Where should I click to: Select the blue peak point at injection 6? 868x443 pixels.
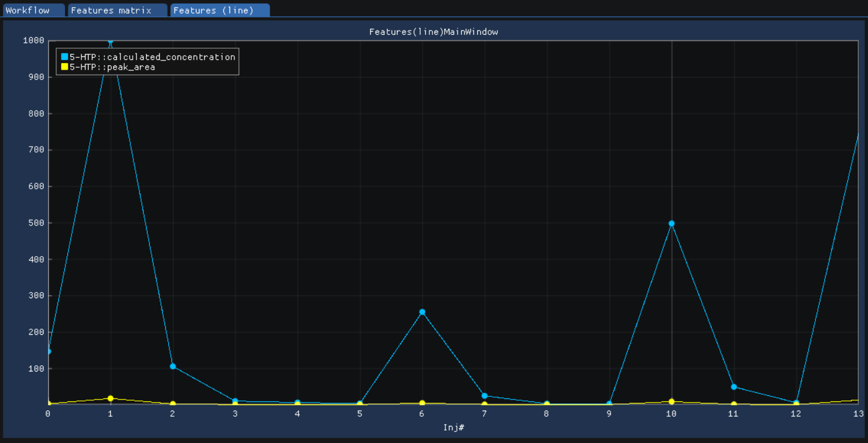[422, 312]
